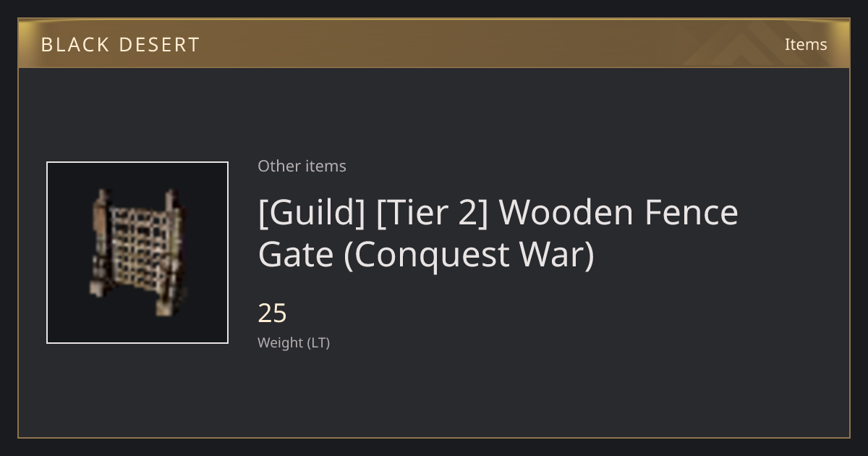Viewport: 868px width, 456px height.
Task: Click the golden header banner
Action: click(434, 43)
